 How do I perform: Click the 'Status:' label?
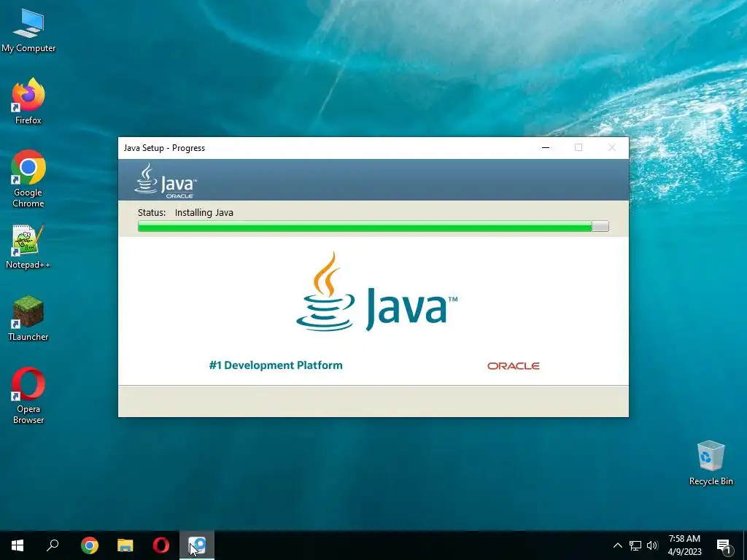(152, 213)
